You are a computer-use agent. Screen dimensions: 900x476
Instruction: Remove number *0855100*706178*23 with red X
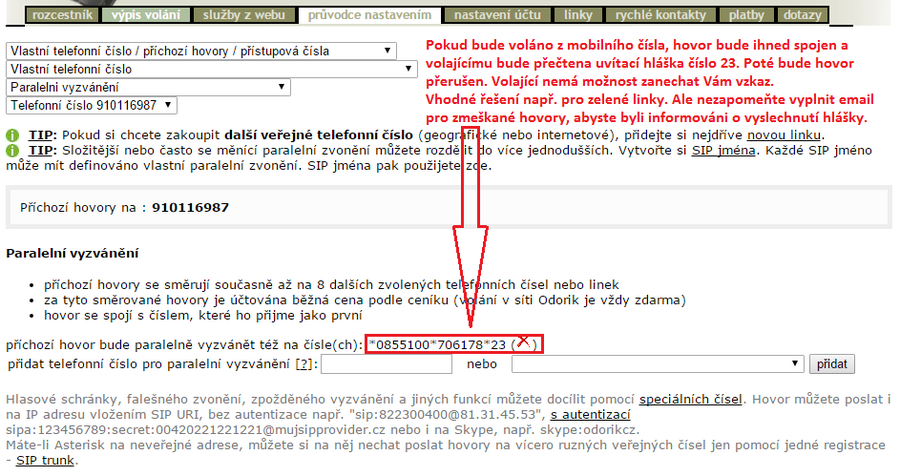tap(523, 342)
